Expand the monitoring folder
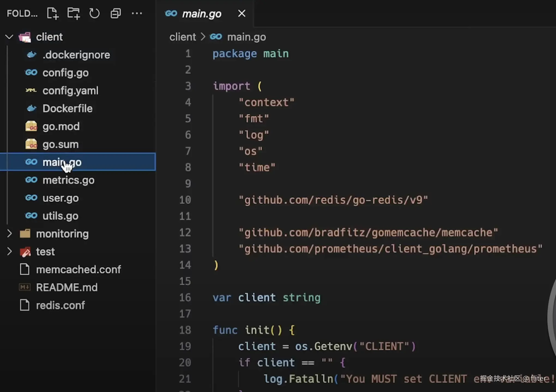Viewport: 556px width, 392px height. (9, 234)
